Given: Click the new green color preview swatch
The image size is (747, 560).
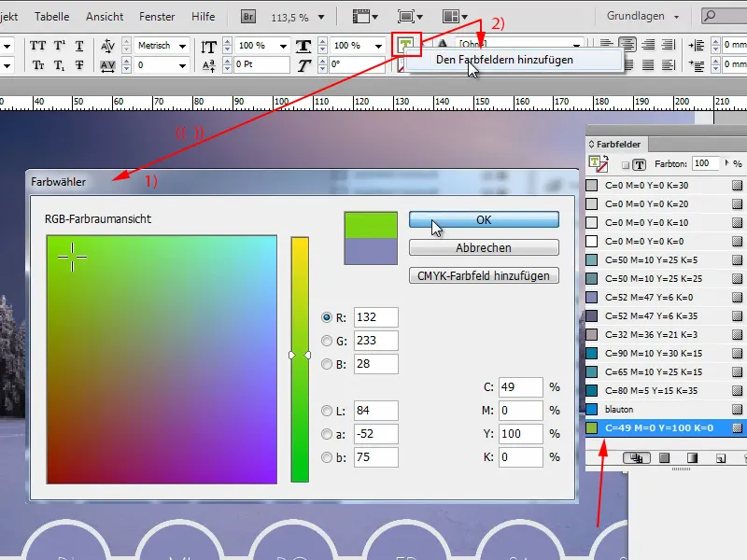Looking at the screenshot, I should [x=371, y=225].
